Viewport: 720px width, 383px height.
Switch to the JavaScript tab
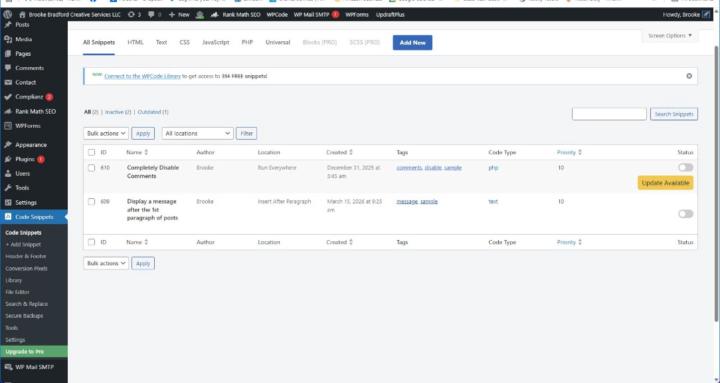pos(216,43)
